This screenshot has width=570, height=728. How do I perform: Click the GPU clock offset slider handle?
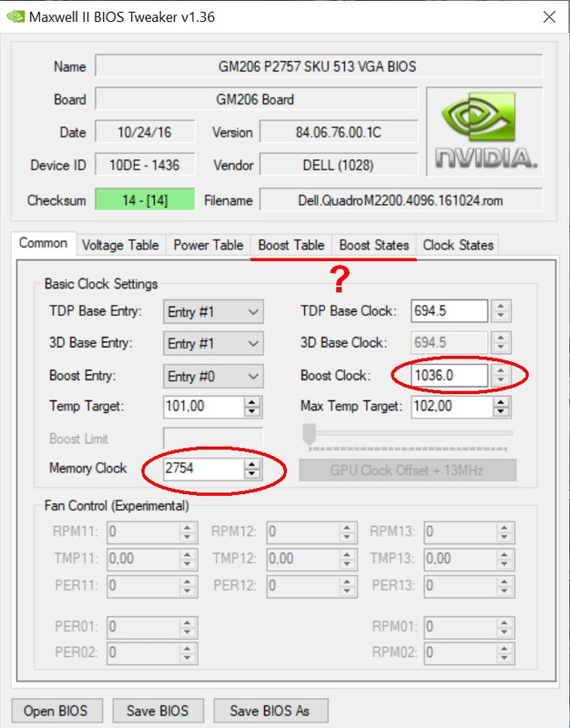point(310,434)
